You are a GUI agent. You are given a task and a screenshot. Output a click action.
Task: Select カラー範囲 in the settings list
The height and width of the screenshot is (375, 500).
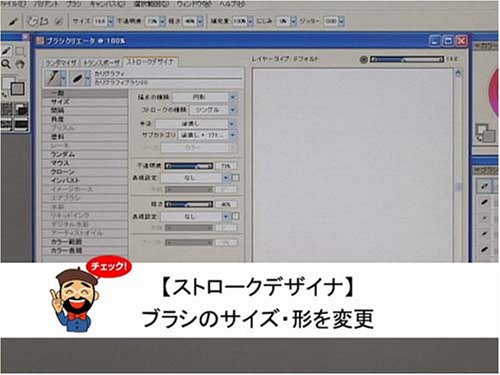click(x=85, y=242)
